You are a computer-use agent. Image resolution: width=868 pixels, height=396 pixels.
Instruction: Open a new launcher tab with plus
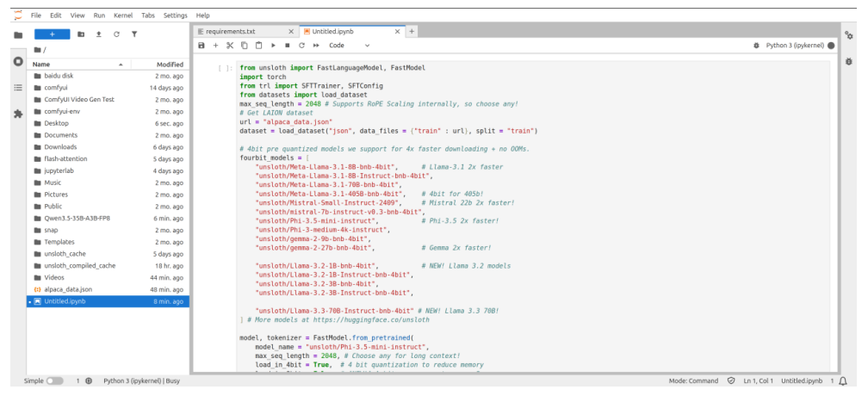pyautogui.click(x=412, y=32)
